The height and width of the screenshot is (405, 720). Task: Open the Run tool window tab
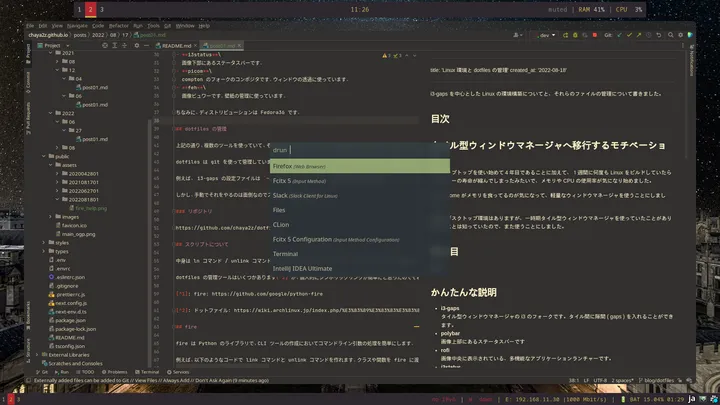(x=62, y=372)
